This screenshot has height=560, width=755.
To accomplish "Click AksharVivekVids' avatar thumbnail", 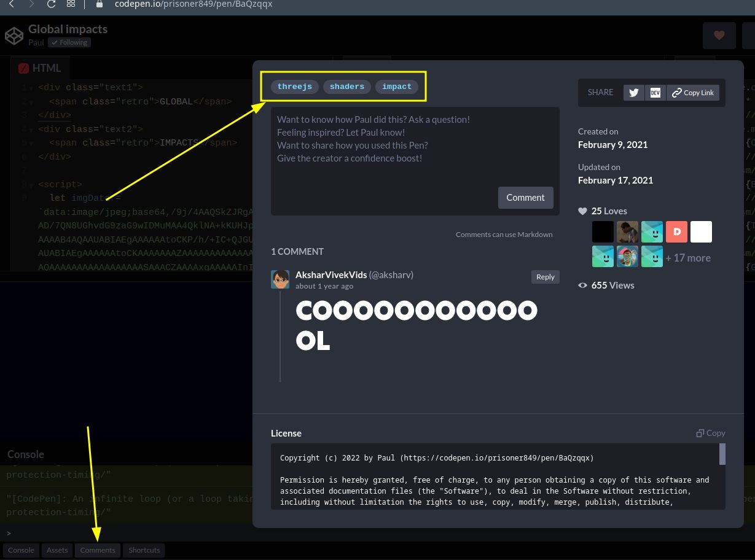I will pos(280,279).
